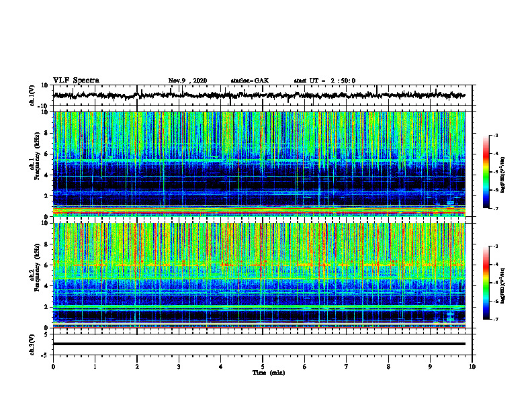Viewport: 532px width, 411px height.
Task: Click the time axis tick label "9"
Action: click(430, 367)
